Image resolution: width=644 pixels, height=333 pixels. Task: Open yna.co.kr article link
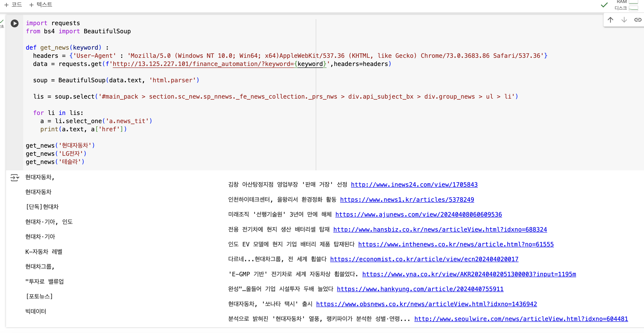(469, 274)
